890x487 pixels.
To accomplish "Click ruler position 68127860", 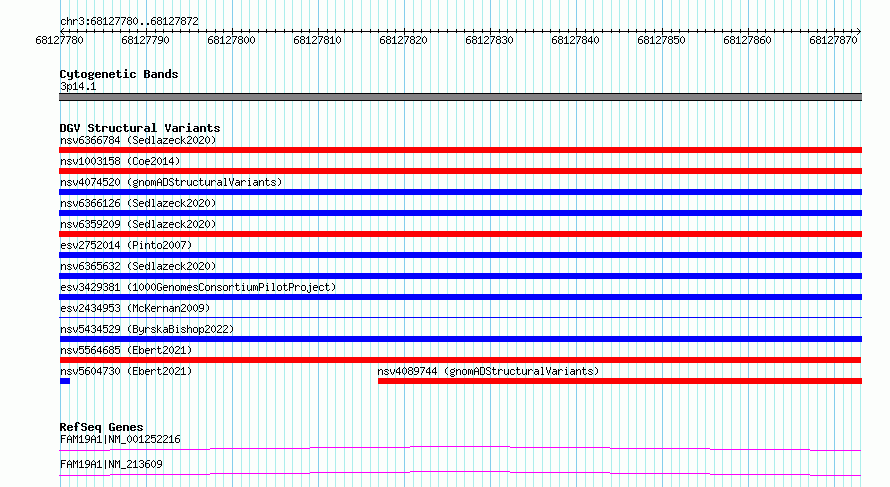I will (748, 40).
